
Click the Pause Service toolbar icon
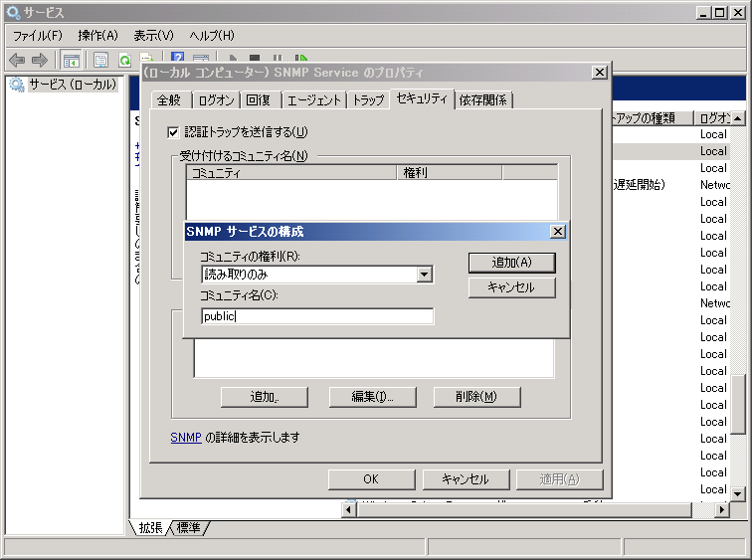pos(278,58)
